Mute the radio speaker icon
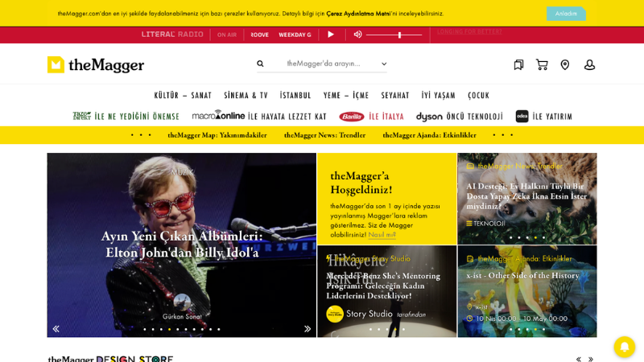 pos(357,35)
